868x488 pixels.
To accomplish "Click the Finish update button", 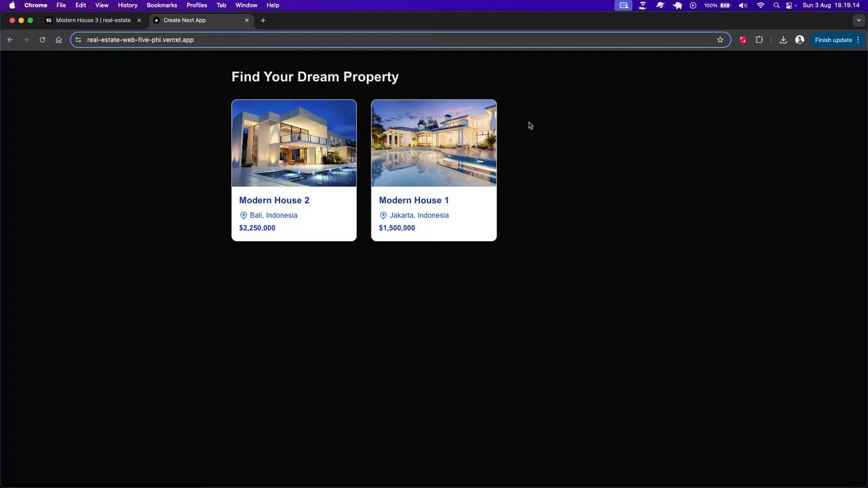I will (837, 40).
